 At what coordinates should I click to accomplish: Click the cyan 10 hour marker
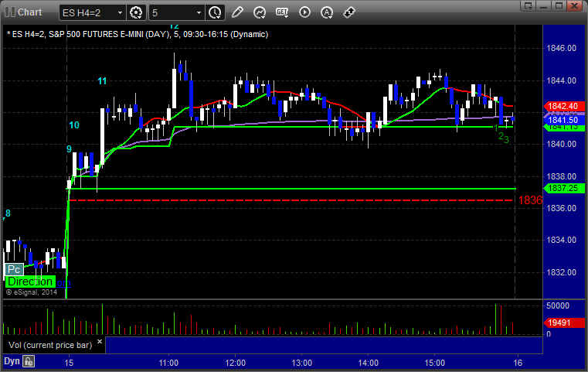(74, 125)
